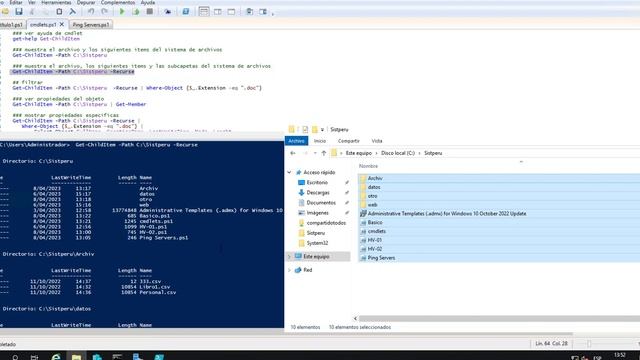Image resolution: width=640 pixels, height=360 pixels.
Task: Click File Explorer icon on the taskbar
Action: pyautogui.click(x=76, y=357)
